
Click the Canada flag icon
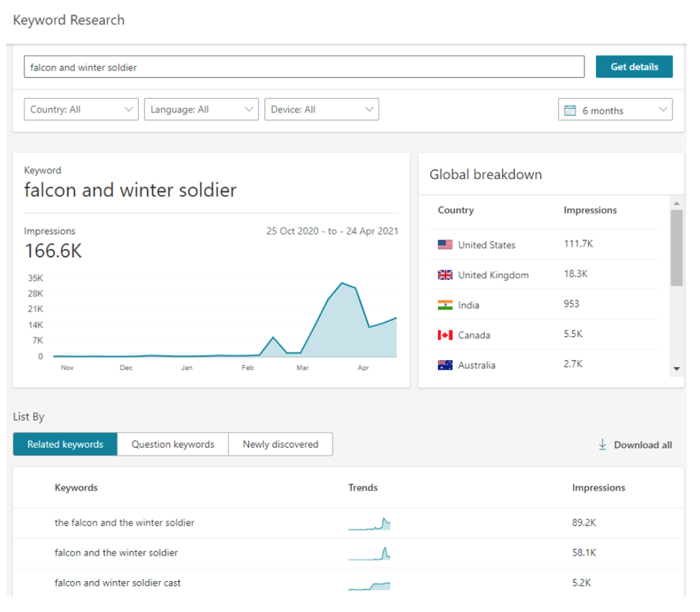pos(445,335)
